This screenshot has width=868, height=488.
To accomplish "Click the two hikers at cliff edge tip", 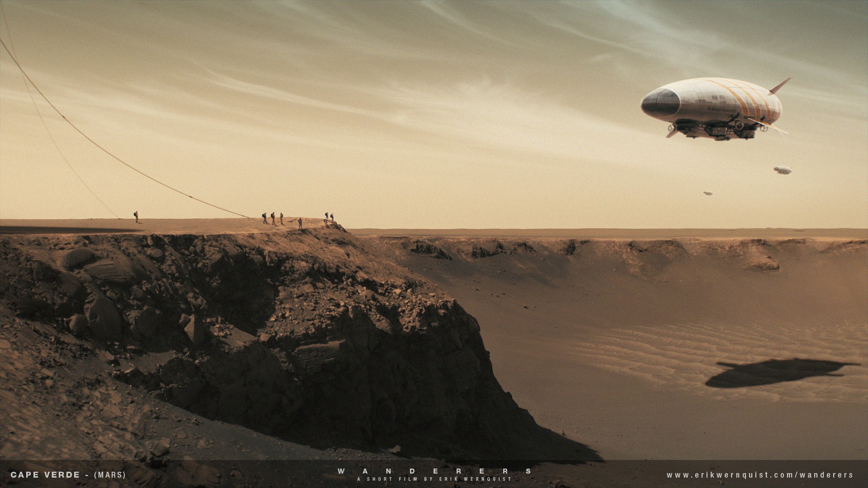I will (x=329, y=217).
